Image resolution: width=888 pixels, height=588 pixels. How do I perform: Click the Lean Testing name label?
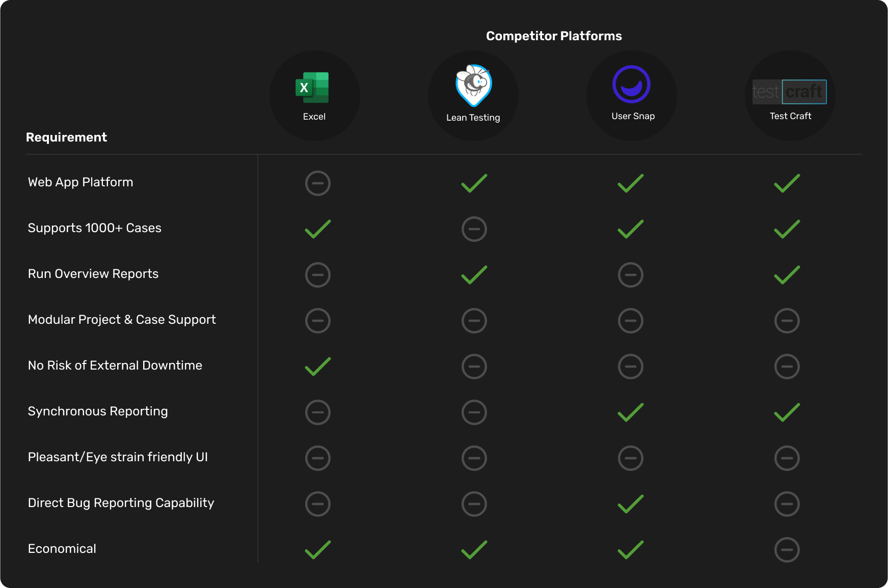tap(473, 118)
